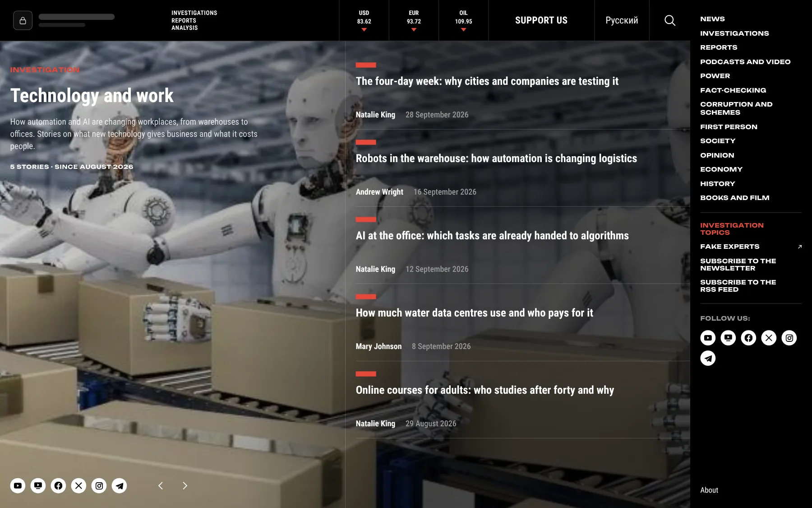Screen dimensions: 812x508
Task: Open the search magnifier icon
Action: pos(670,20)
